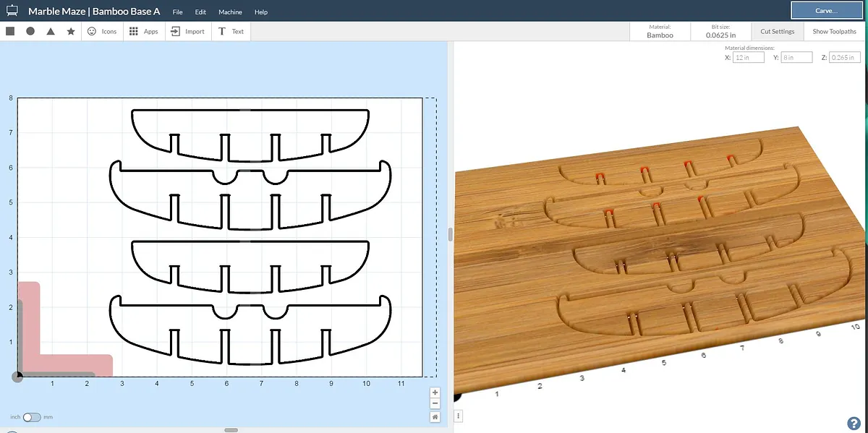
Task: Select the square shape tool
Action: tap(10, 31)
